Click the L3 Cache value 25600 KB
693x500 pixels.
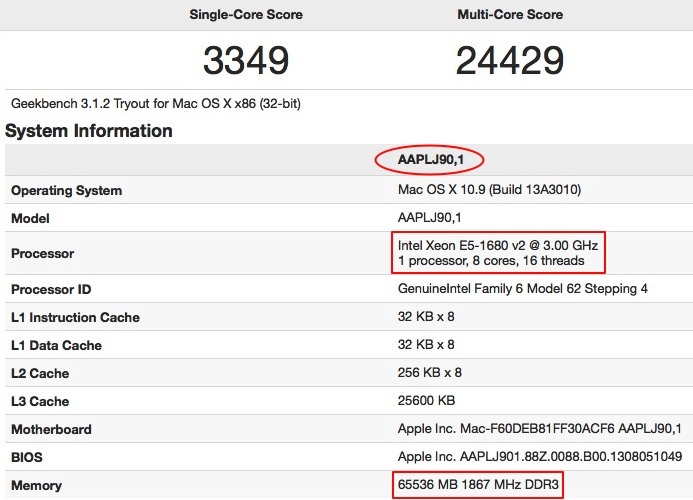click(426, 401)
